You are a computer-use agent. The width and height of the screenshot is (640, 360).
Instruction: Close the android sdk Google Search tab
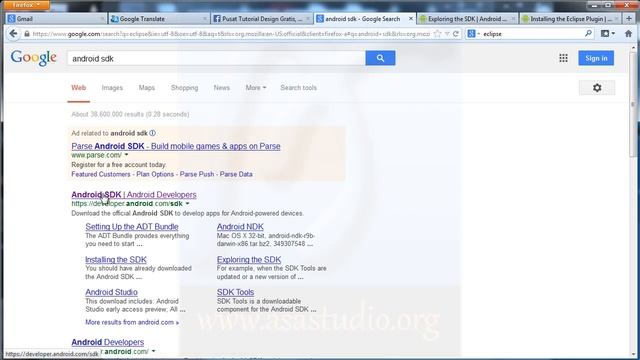[x=411, y=19]
